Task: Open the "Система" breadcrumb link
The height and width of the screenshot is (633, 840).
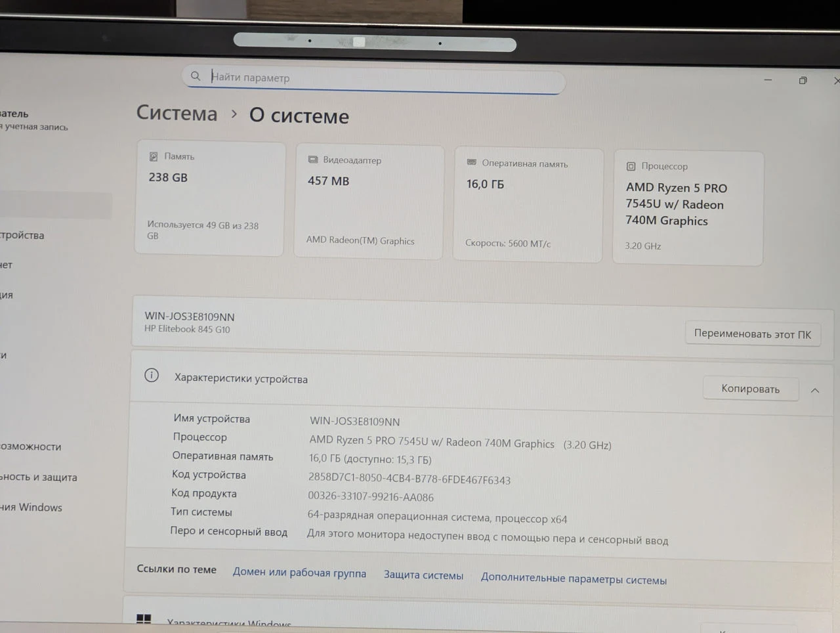Action: pyautogui.click(x=177, y=113)
